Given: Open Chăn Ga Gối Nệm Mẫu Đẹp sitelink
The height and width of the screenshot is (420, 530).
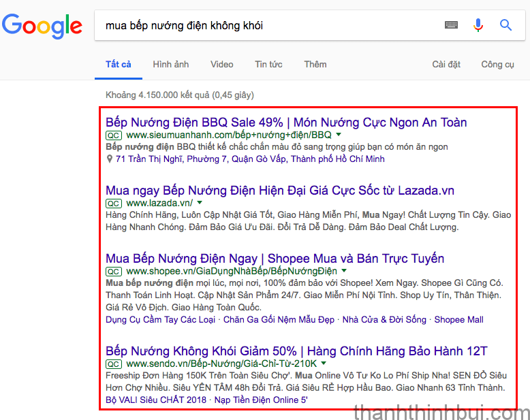Looking at the screenshot, I should coord(279,320).
